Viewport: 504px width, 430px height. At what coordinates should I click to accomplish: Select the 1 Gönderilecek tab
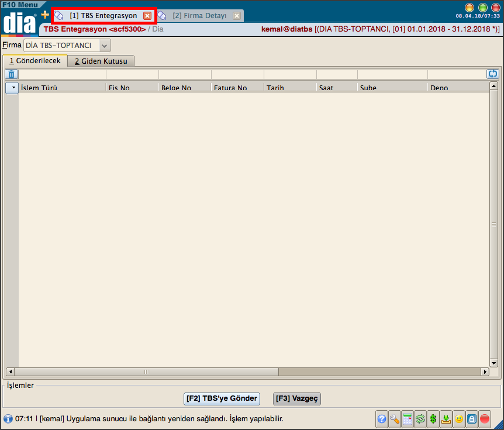point(35,61)
